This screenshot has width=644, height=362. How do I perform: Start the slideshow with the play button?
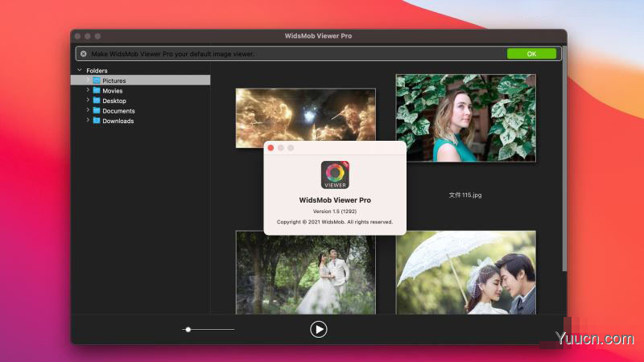(319, 328)
